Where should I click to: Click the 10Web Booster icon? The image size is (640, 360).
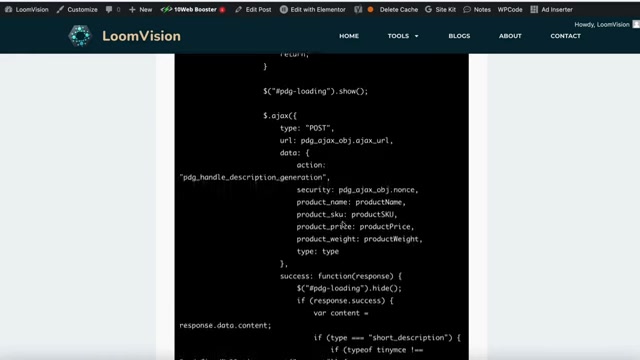(x=166, y=9)
